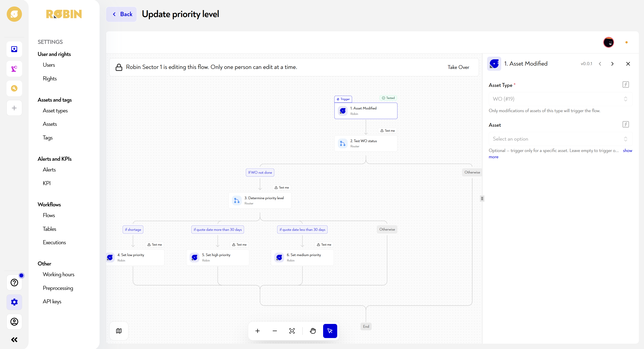Open the Asset Select an option dropdown

pos(560,139)
